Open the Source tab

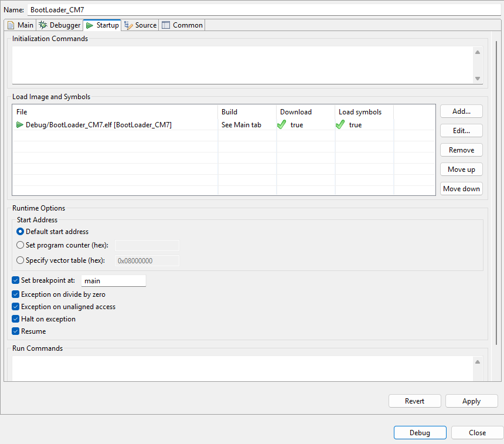tap(140, 25)
